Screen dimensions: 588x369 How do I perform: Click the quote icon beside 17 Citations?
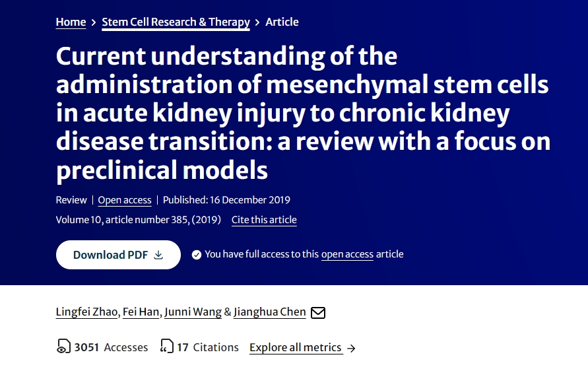coord(167,347)
